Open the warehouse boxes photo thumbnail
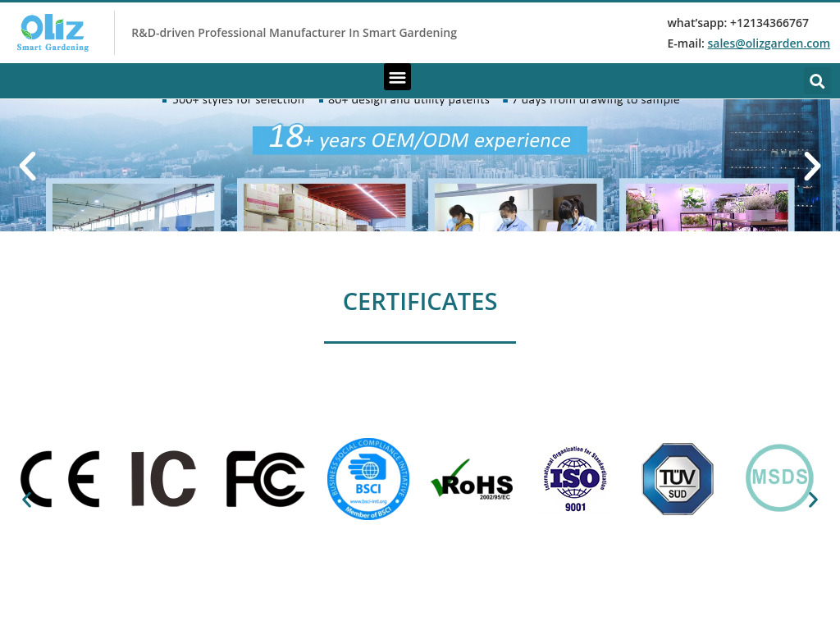This screenshot has width=840, height=630. [x=325, y=206]
